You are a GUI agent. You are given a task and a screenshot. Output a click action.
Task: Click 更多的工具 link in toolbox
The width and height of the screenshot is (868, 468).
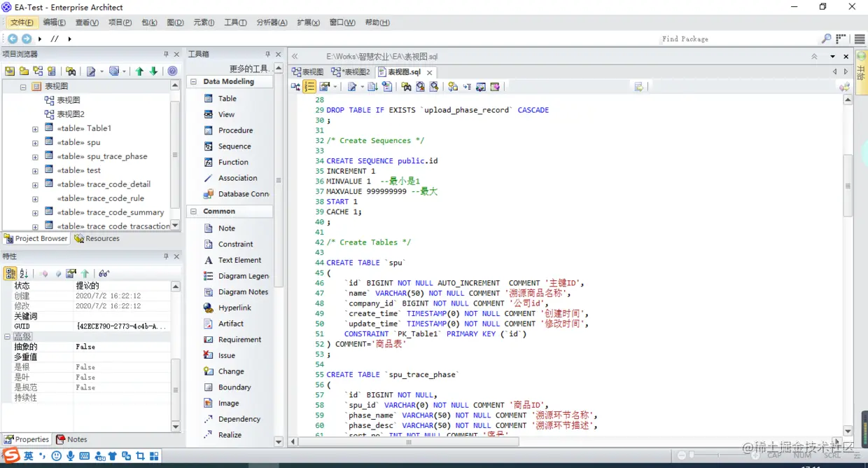tap(248, 69)
